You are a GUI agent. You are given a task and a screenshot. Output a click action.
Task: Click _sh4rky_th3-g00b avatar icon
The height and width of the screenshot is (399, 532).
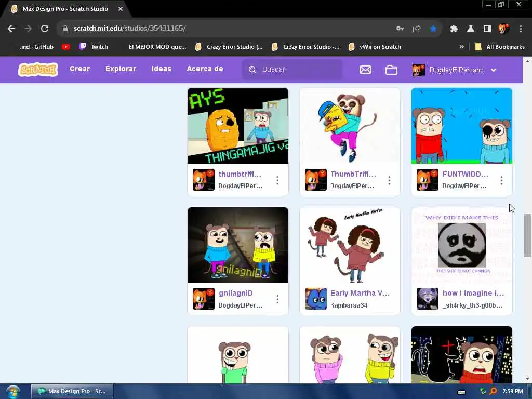[x=428, y=299]
